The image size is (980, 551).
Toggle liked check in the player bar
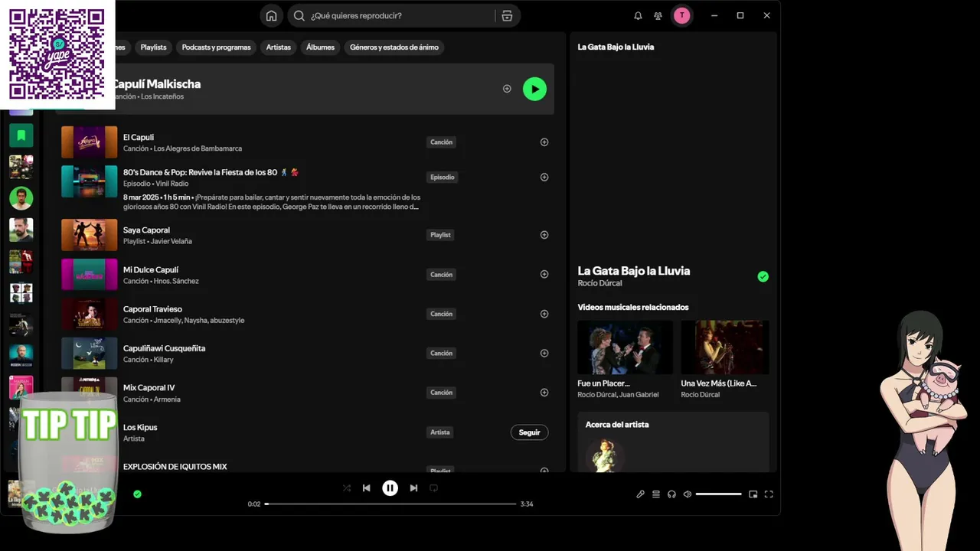(x=137, y=494)
